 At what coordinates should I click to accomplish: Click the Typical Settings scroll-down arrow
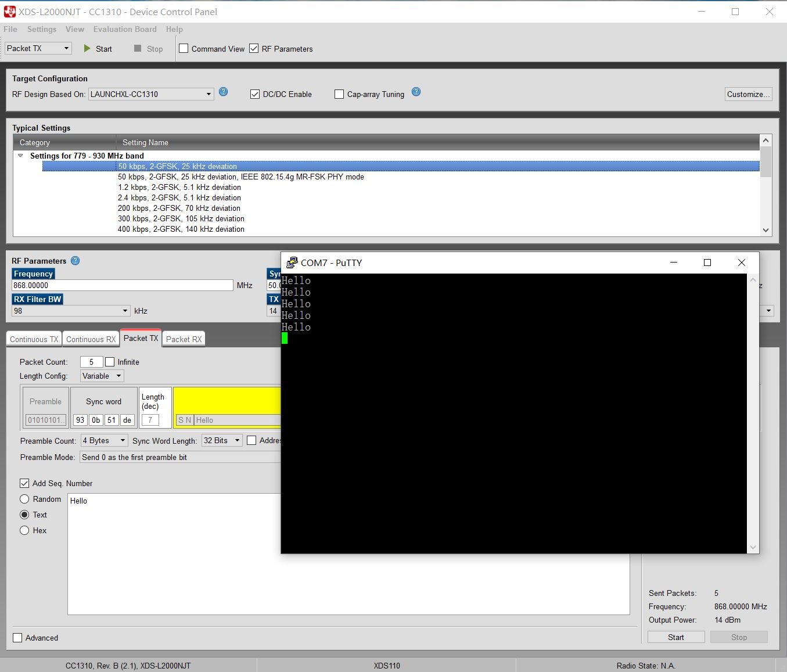(x=766, y=230)
